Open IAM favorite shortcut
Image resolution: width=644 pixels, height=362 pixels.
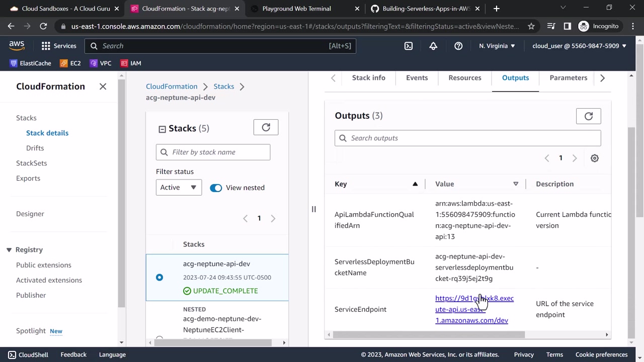click(x=131, y=63)
